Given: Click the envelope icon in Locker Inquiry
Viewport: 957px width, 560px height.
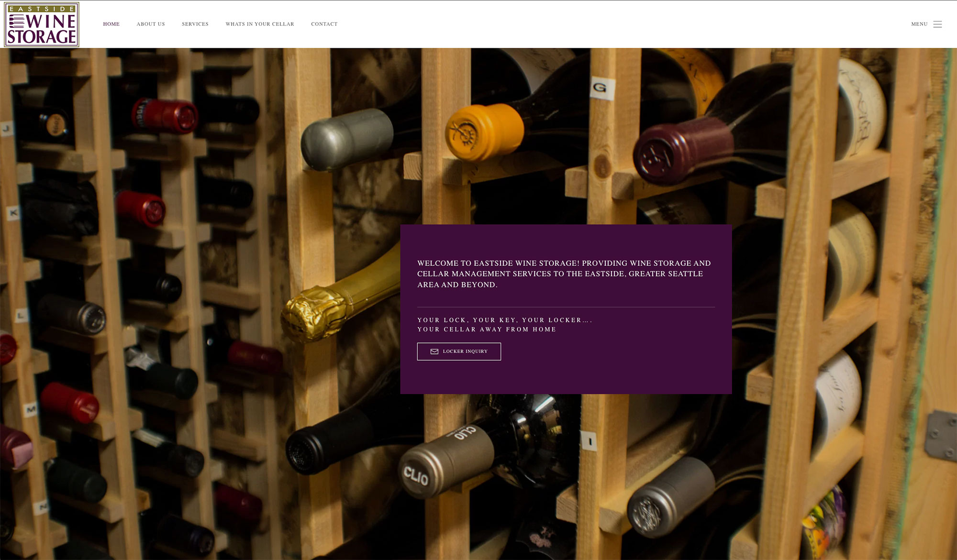Looking at the screenshot, I should point(434,351).
